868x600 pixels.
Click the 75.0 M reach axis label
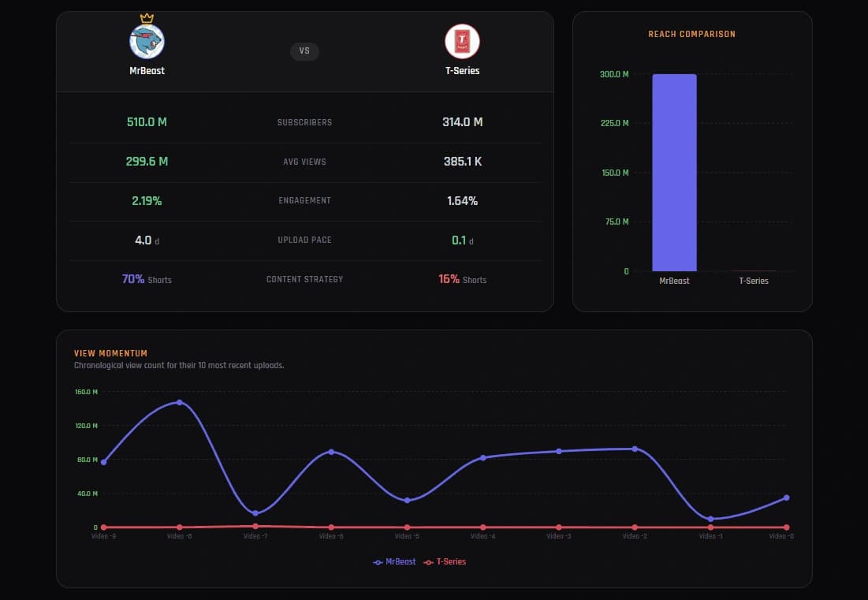coord(617,222)
